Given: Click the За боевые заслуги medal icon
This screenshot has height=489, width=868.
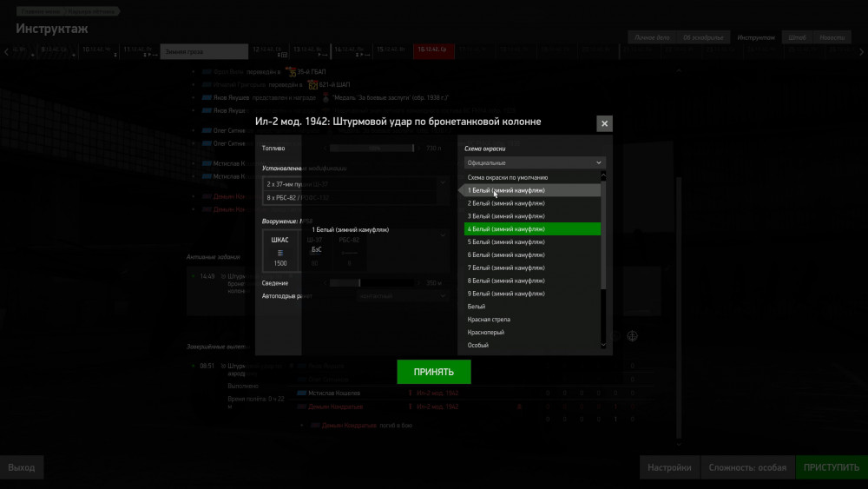Looking at the screenshot, I should pyautogui.click(x=325, y=97).
